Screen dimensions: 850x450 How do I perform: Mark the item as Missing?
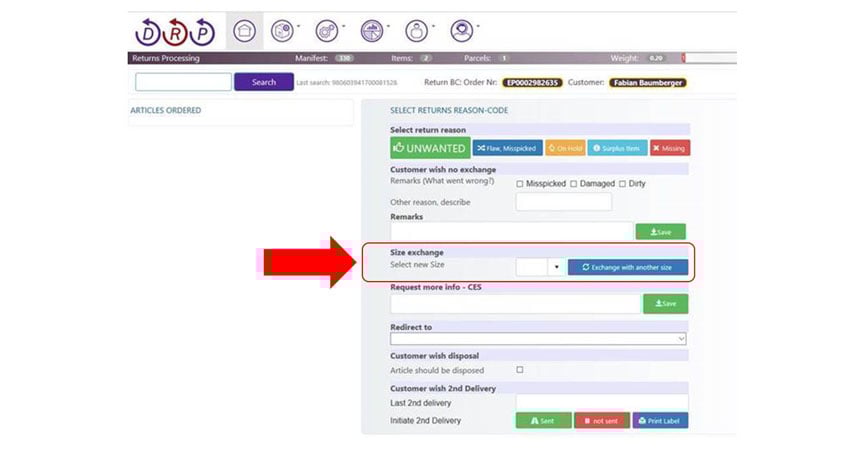click(x=670, y=148)
